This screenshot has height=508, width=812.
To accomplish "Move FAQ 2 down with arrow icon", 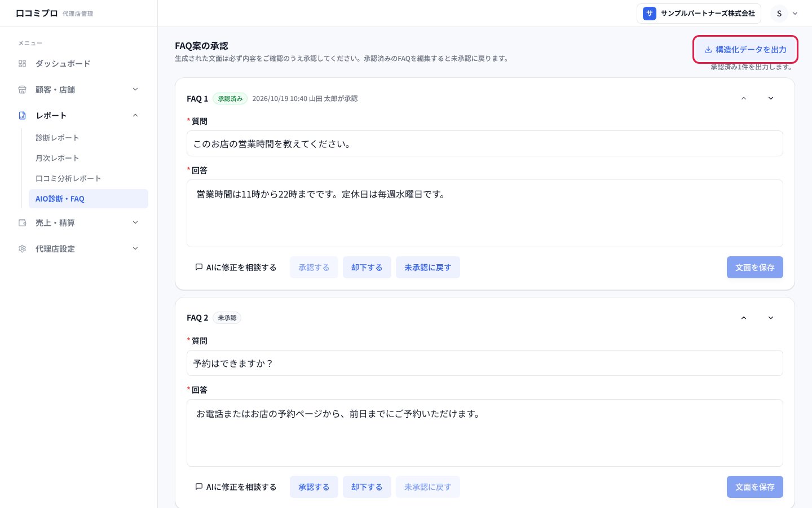I will click(x=771, y=318).
